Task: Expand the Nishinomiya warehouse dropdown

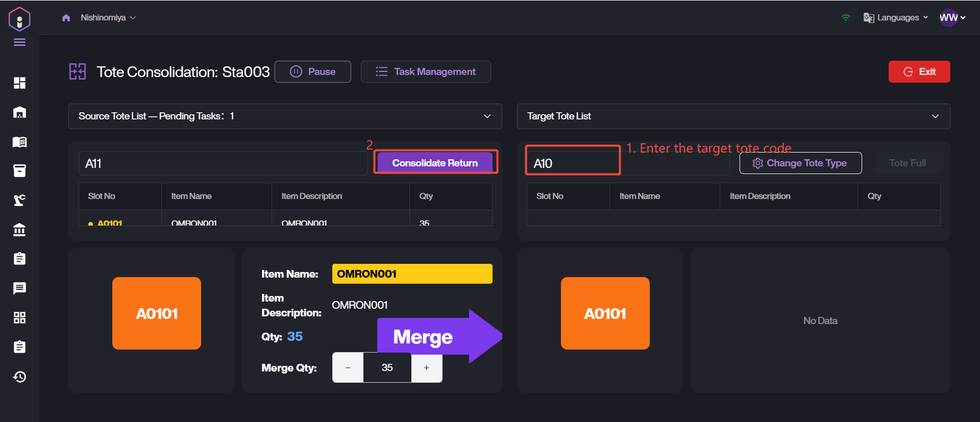Action: (108, 18)
